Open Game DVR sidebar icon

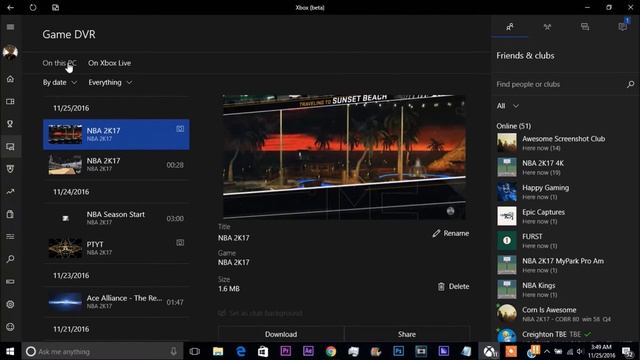(10, 147)
